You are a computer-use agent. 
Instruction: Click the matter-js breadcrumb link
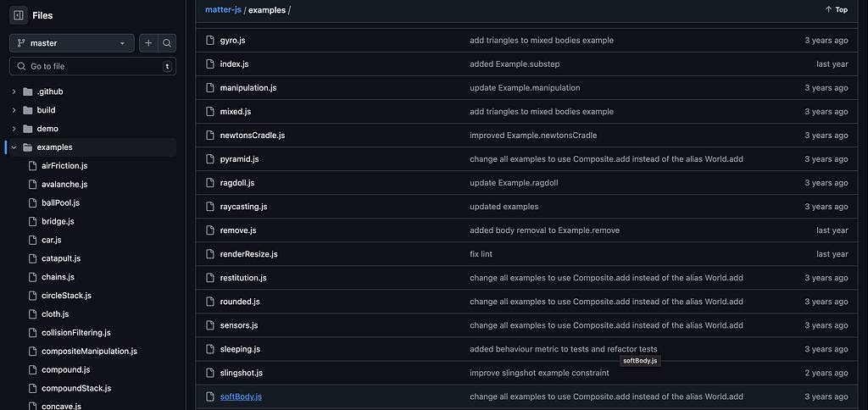[223, 10]
